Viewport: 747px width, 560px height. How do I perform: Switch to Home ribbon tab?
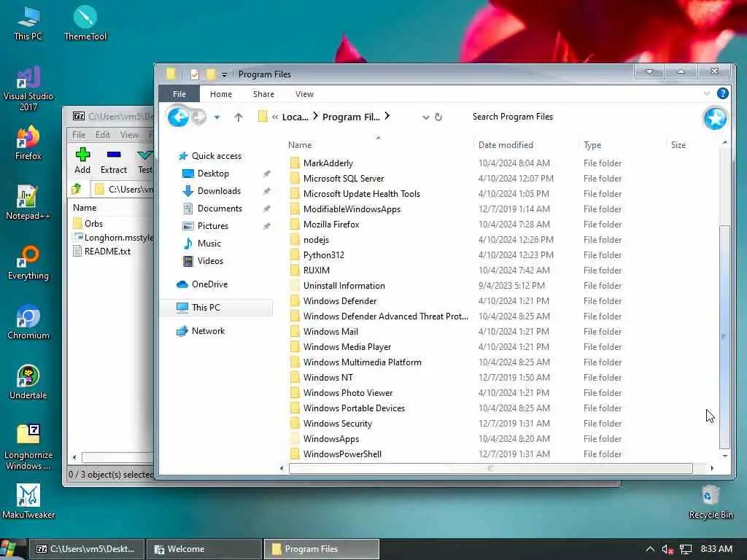221,94
